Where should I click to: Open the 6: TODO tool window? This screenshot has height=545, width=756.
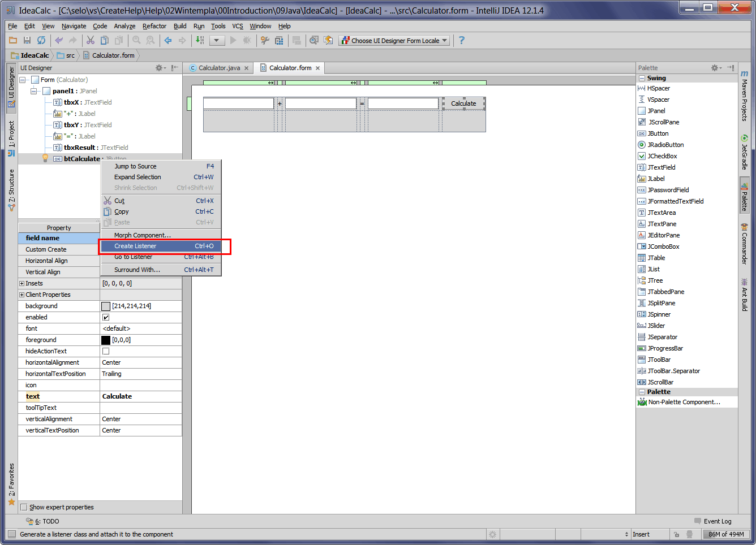click(43, 521)
